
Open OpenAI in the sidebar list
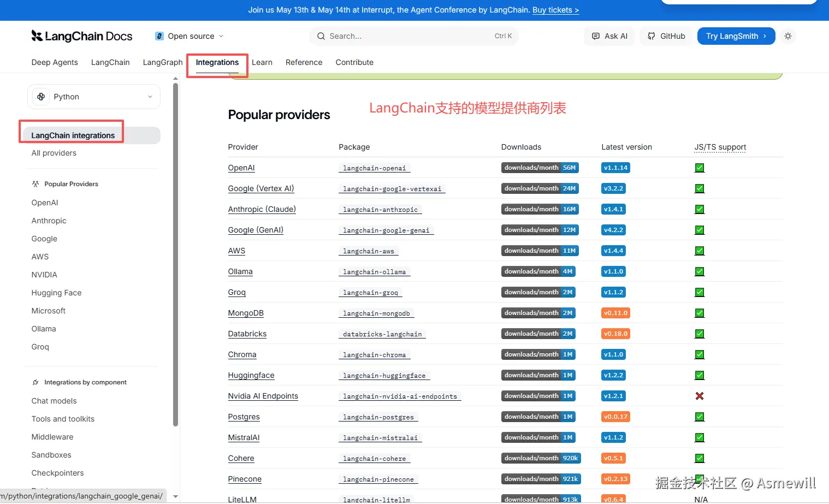(x=45, y=203)
